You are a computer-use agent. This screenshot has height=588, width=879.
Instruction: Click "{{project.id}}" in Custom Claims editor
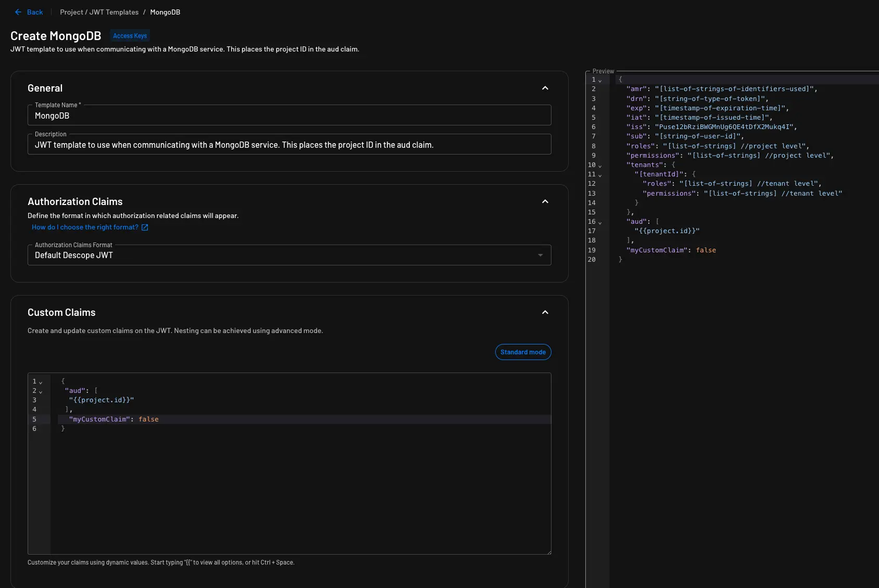pos(102,400)
